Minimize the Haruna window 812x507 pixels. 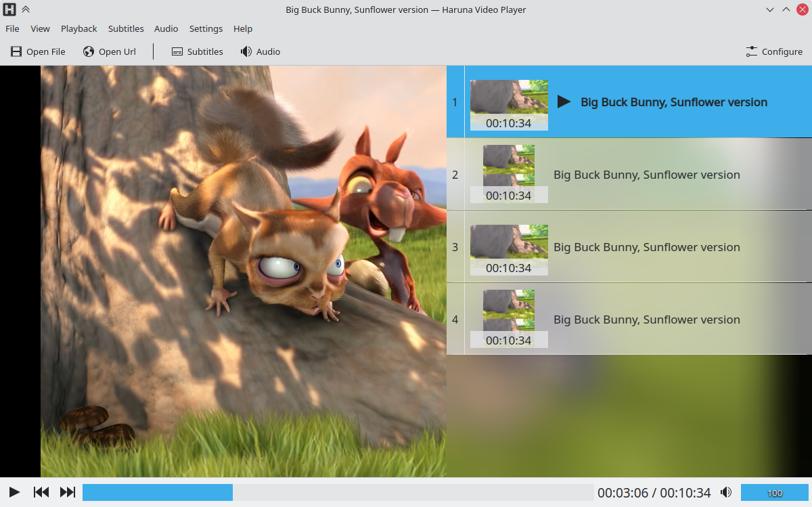pyautogui.click(x=770, y=9)
